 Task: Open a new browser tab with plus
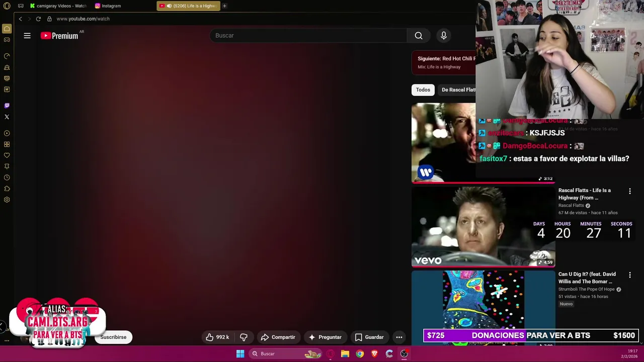click(224, 6)
